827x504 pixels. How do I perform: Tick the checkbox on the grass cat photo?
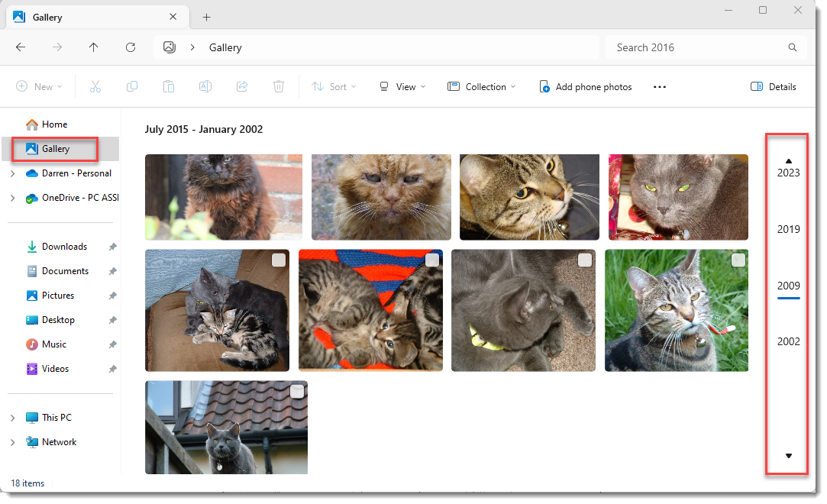point(738,260)
